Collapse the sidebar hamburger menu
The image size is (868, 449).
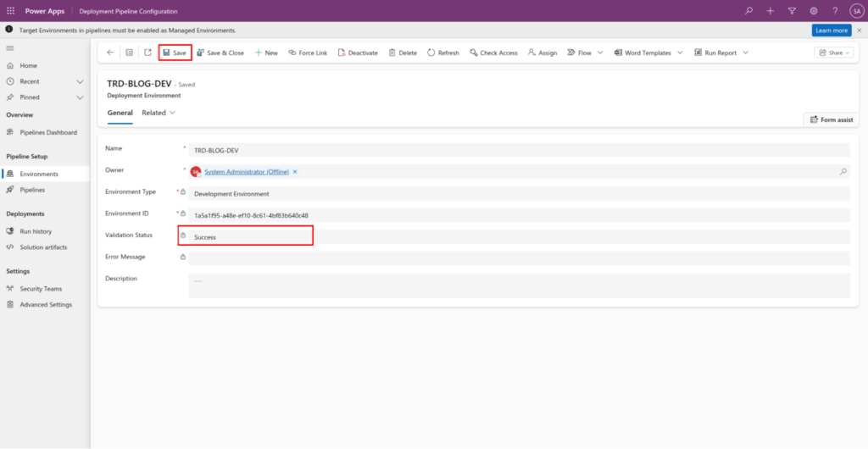click(10, 49)
